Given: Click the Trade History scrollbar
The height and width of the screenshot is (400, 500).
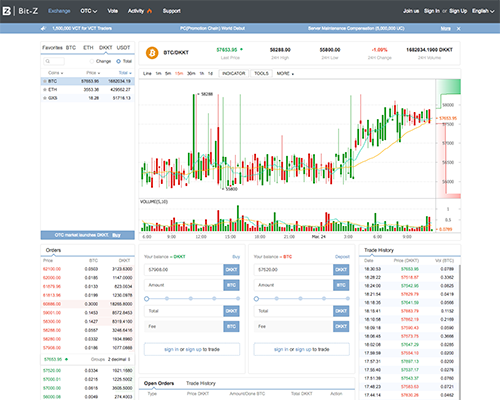Looking at the screenshot, I should pyautogui.click(x=460, y=332).
